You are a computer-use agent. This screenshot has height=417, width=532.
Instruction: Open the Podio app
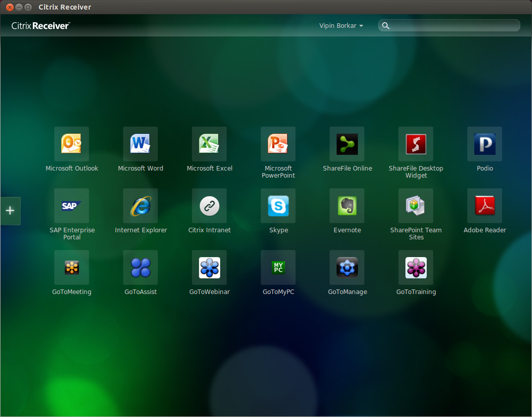484,144
